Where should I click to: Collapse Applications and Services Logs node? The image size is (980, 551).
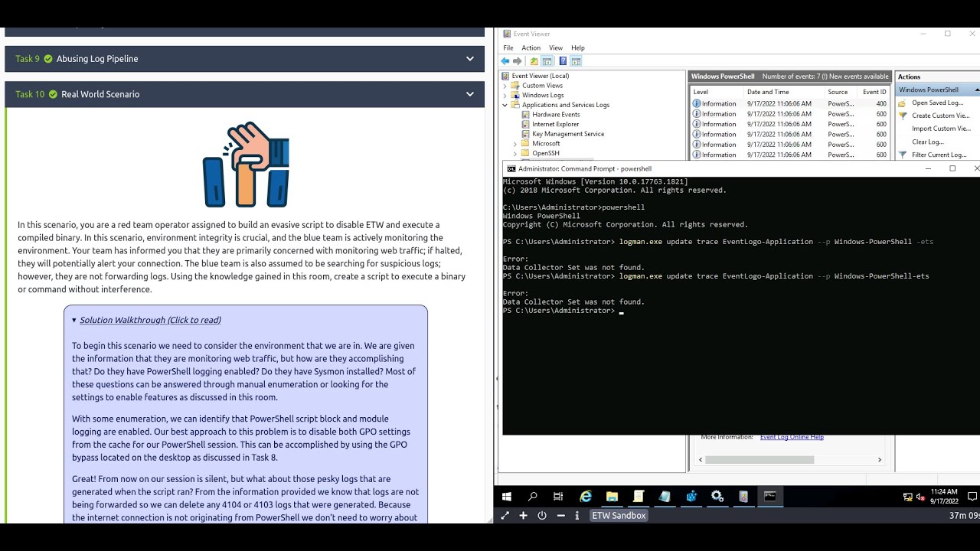[x=505, y=105]
